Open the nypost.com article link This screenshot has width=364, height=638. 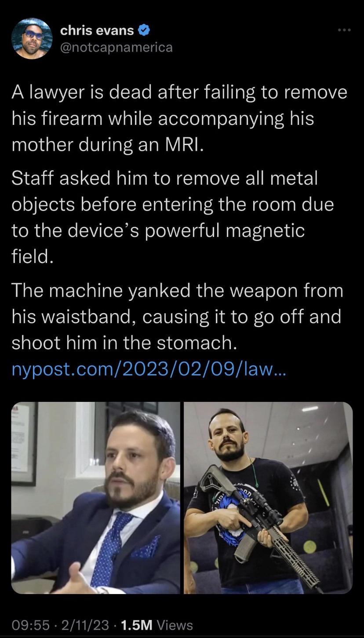coord(149,369)
